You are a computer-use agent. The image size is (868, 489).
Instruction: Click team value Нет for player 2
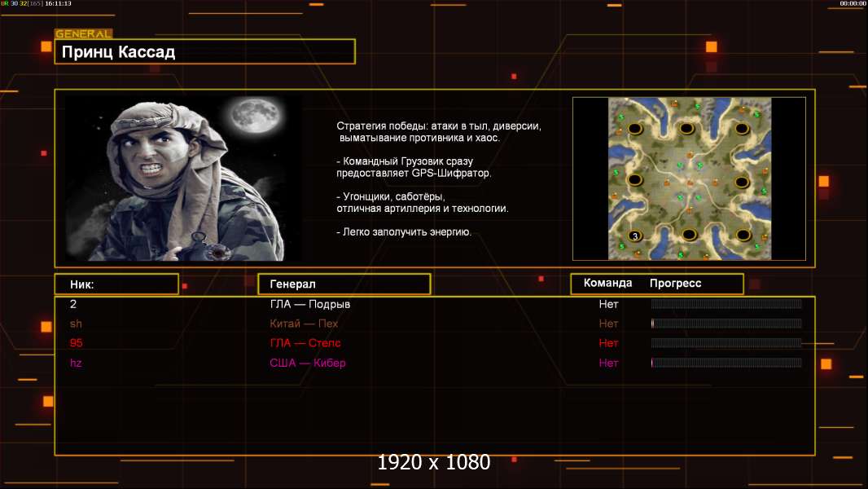pyautogui.click(x=608, y=304)
